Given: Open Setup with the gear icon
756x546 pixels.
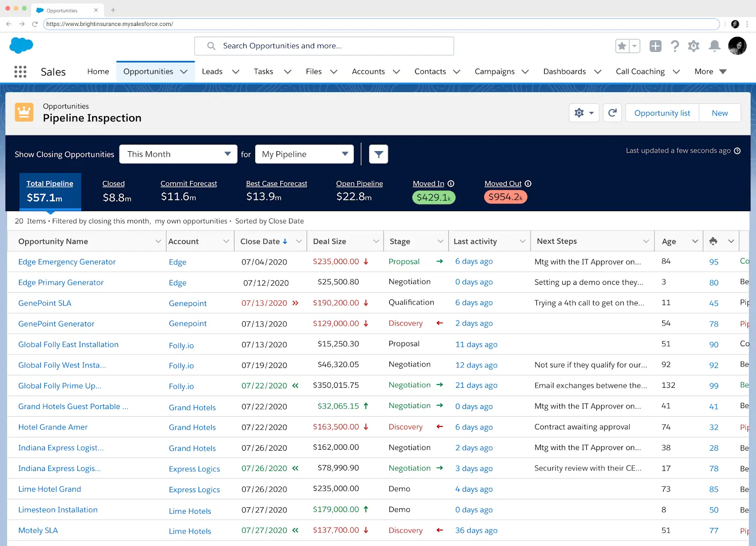Looking at the screenshot, I should tap(694, 46).
